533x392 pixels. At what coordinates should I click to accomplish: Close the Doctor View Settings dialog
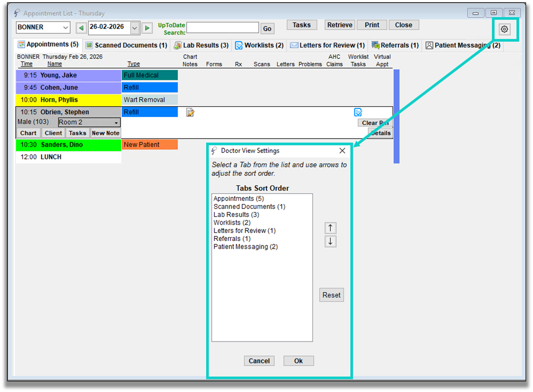pyautogui.click(x=342, y=151)
